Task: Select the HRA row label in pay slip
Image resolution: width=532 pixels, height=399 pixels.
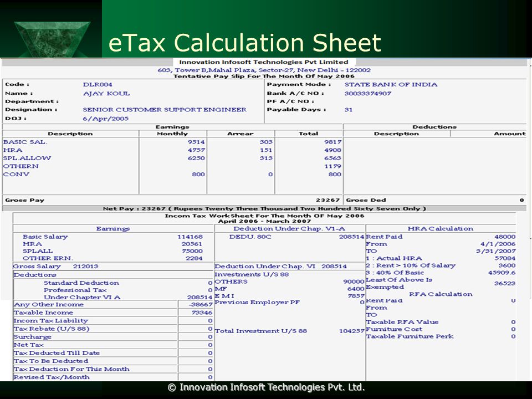Action: point(13,150)
